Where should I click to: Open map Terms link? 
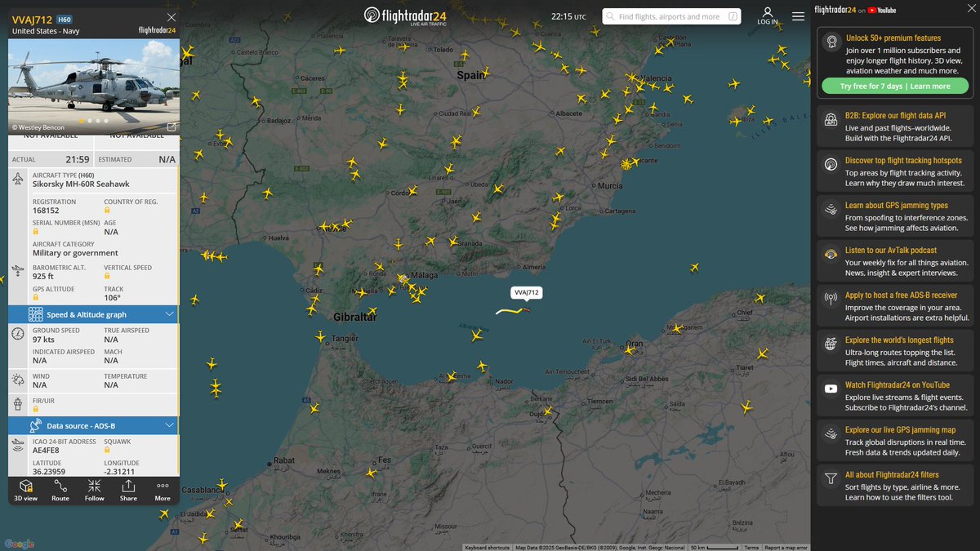coord(751,548)
